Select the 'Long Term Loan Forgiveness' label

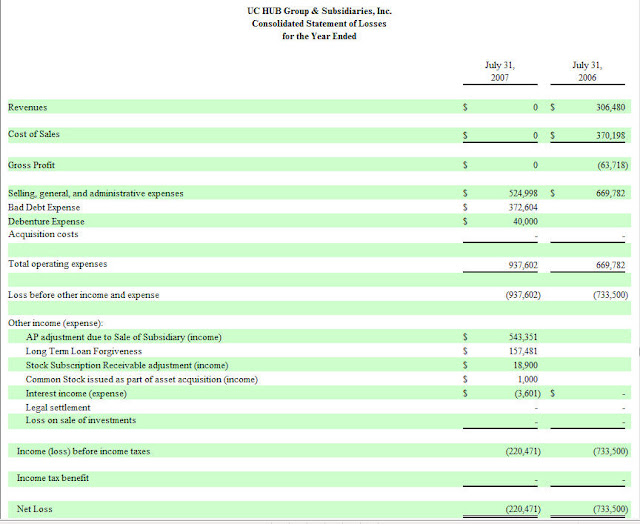click(x=84, y=351)
